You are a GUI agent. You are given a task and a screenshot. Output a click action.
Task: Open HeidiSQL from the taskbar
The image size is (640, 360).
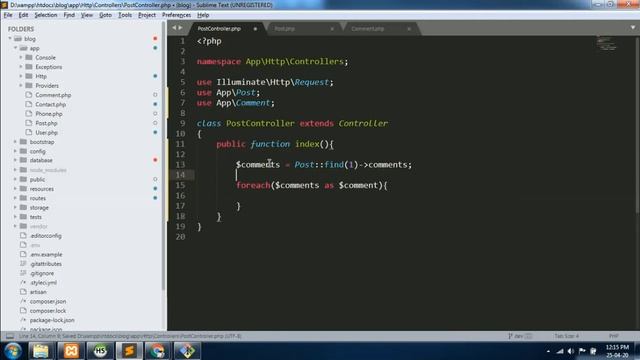point(100,351)
